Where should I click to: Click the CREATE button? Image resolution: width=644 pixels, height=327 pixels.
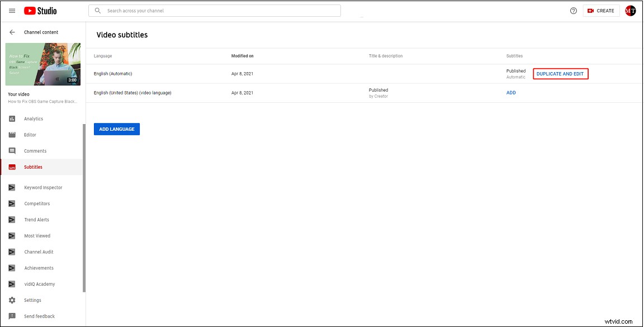(x=601, y=10)
